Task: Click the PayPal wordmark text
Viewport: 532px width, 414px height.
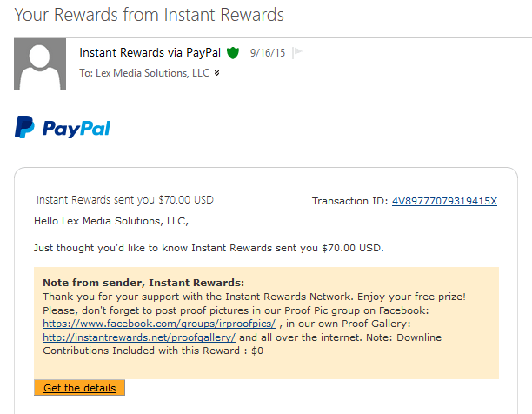Action: coord(76,128)
